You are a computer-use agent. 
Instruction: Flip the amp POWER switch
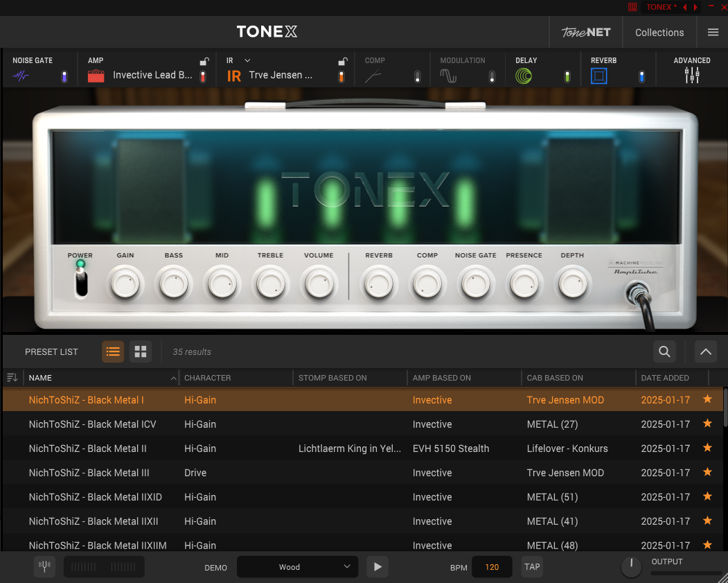(81, 282)
